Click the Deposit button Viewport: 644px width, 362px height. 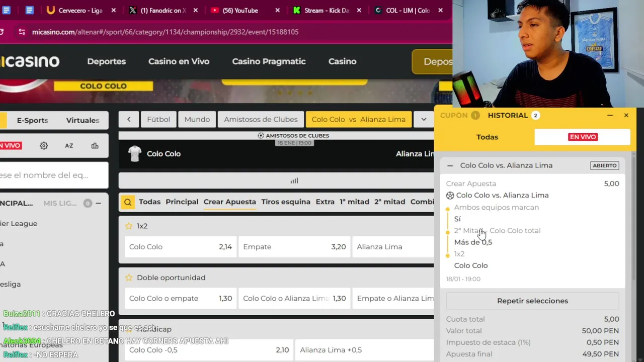click(x=432, y=61)
